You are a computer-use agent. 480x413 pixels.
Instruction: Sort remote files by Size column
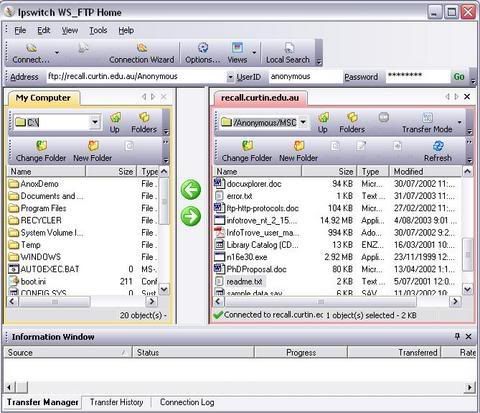pos(329,171)
